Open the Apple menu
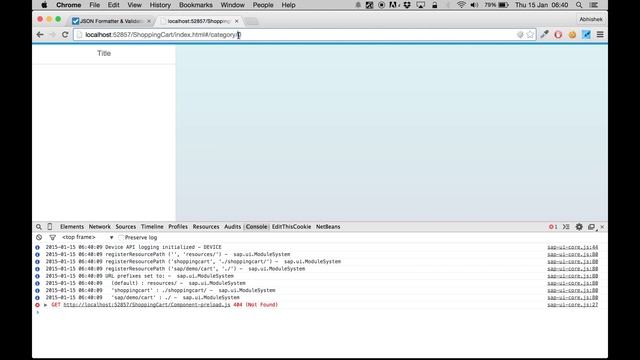 (44, 5)
